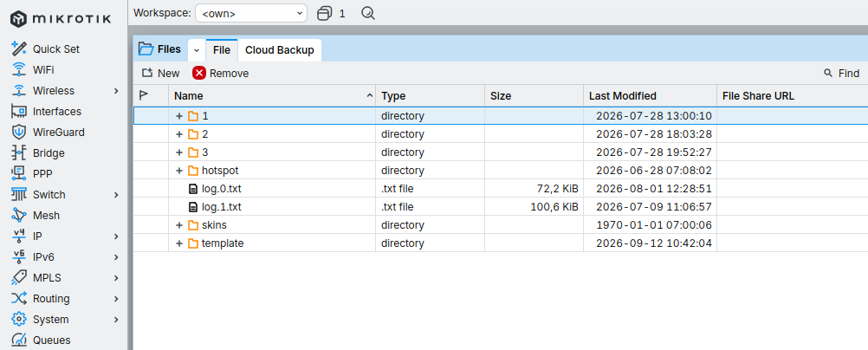Open the Mesh icon
868x350 pixels.
(x=19, y=216)
